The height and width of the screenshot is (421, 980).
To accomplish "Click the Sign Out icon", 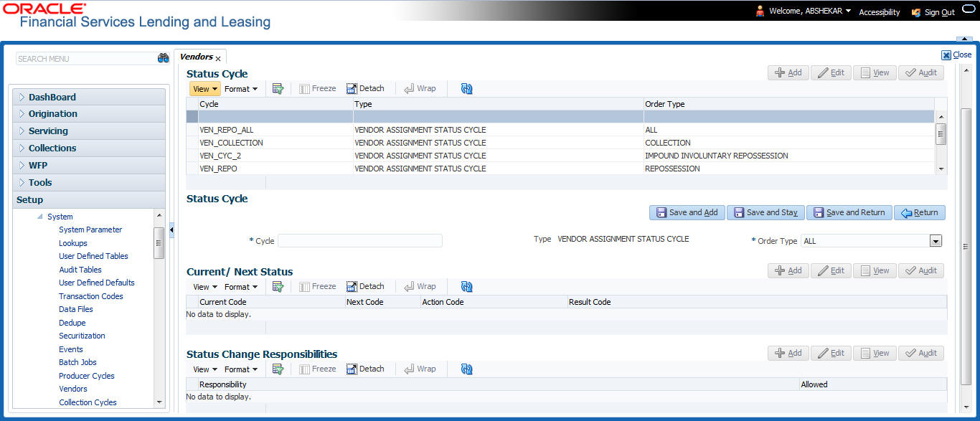I will [916, 12].
